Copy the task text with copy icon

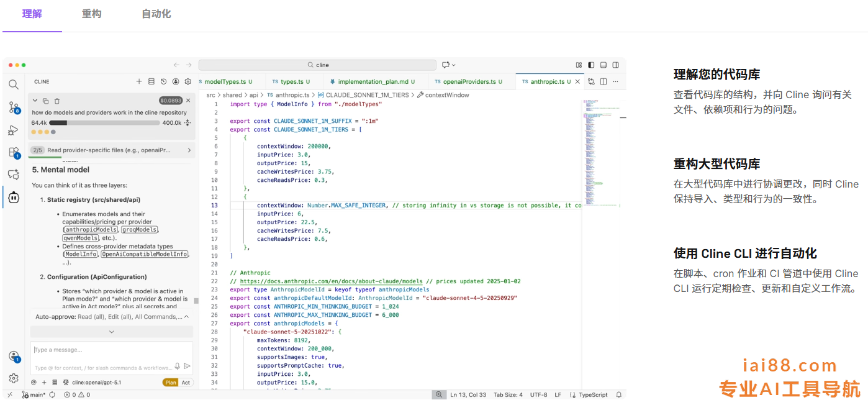coord(46,101)
